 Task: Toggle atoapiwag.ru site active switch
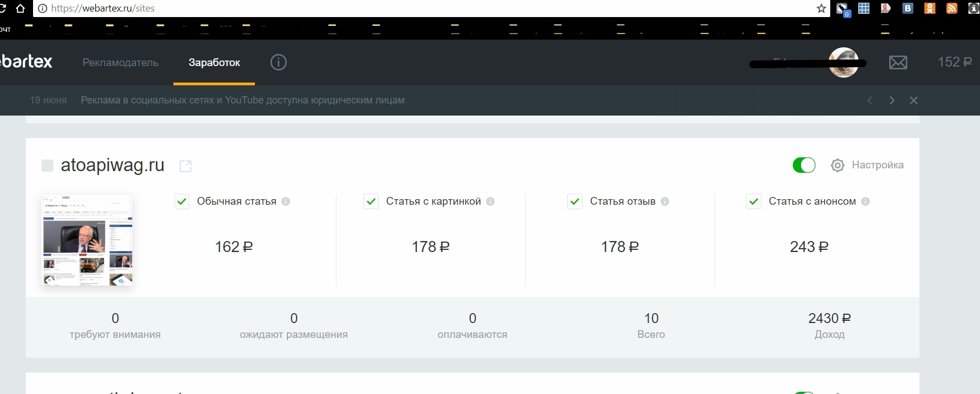tap(804, 165)
